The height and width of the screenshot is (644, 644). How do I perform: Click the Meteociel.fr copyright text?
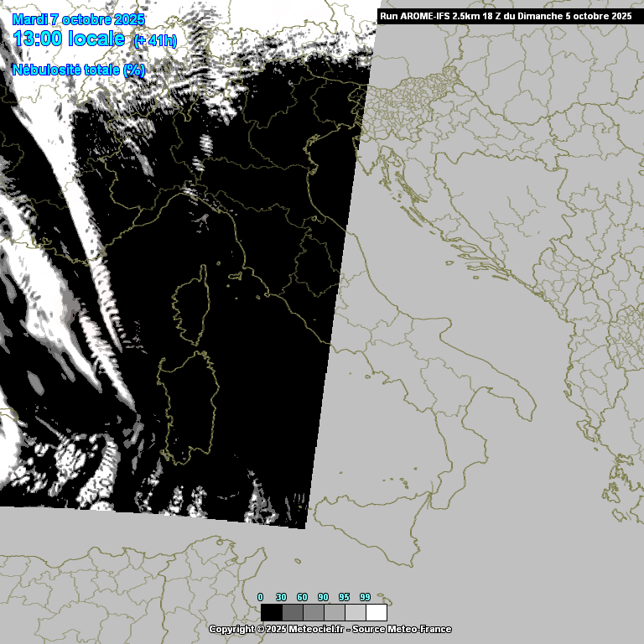click(x=277, y=629)
